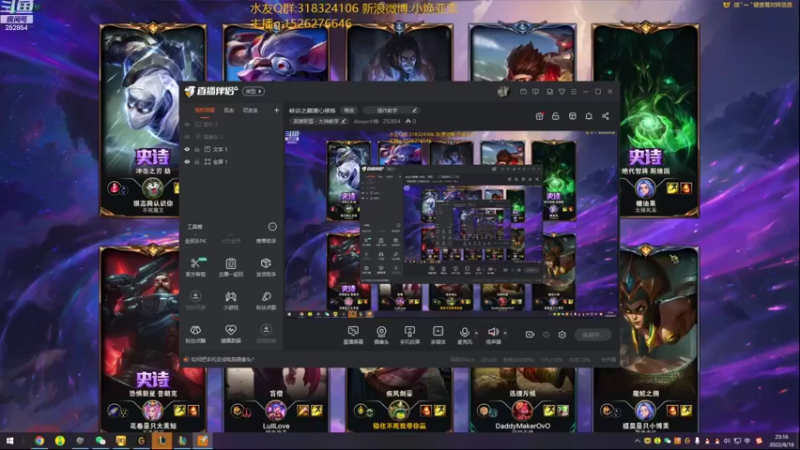Click the 扬声器 speaker icon

click(x=493, y=332)
